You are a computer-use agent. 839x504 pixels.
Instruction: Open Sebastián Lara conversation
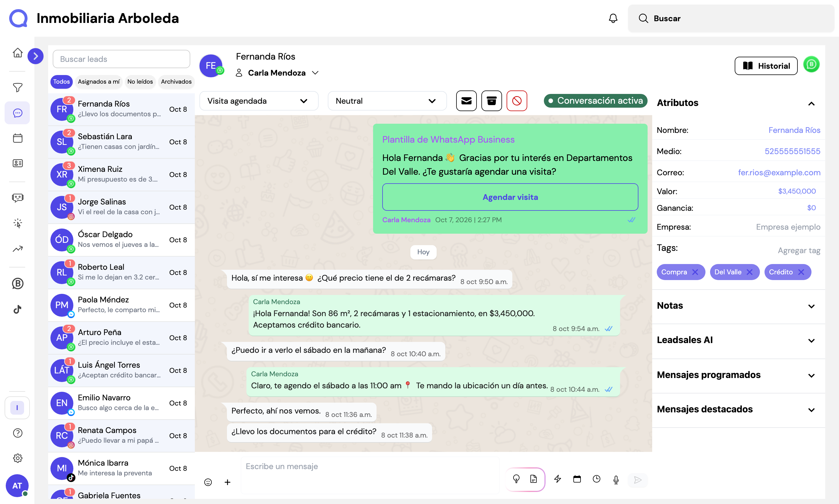click(x=121, y=142)
